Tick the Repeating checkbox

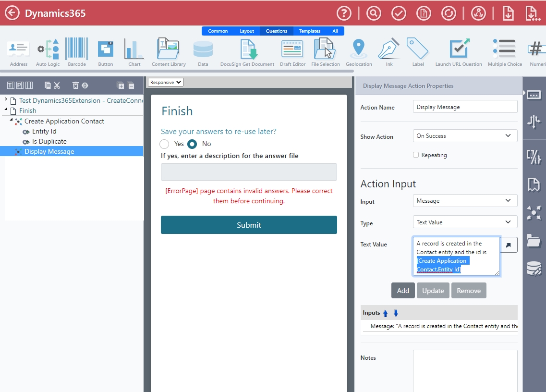click(x=416, y=155)
